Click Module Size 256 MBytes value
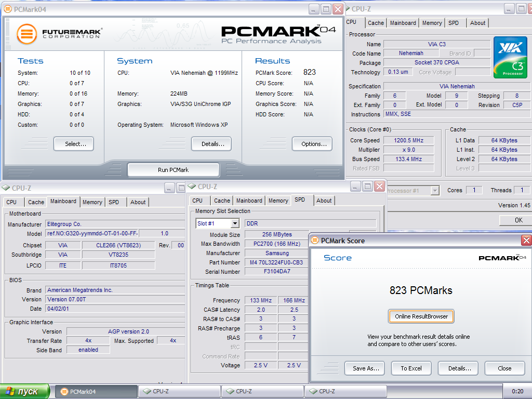This screenshot has height=399, width=532. click(276, 234)
